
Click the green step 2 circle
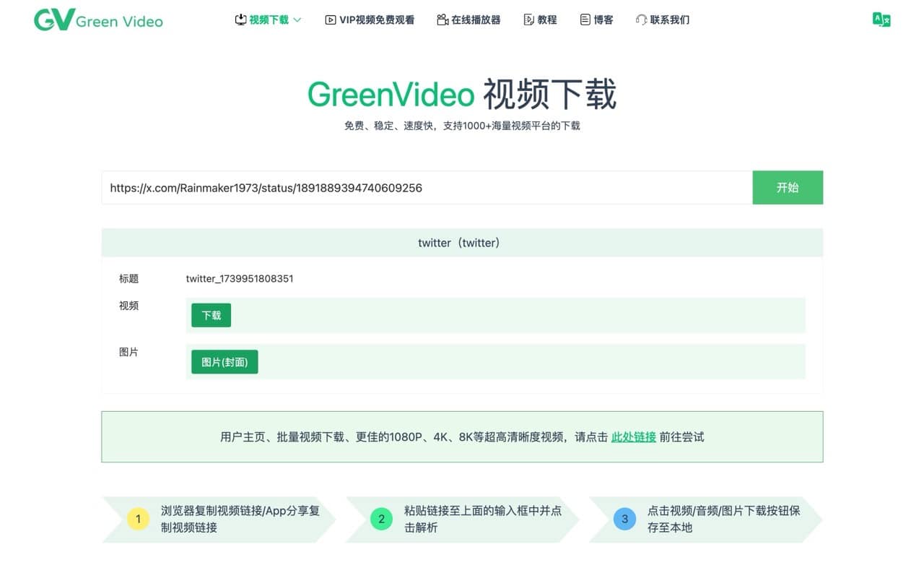[381, 519]
